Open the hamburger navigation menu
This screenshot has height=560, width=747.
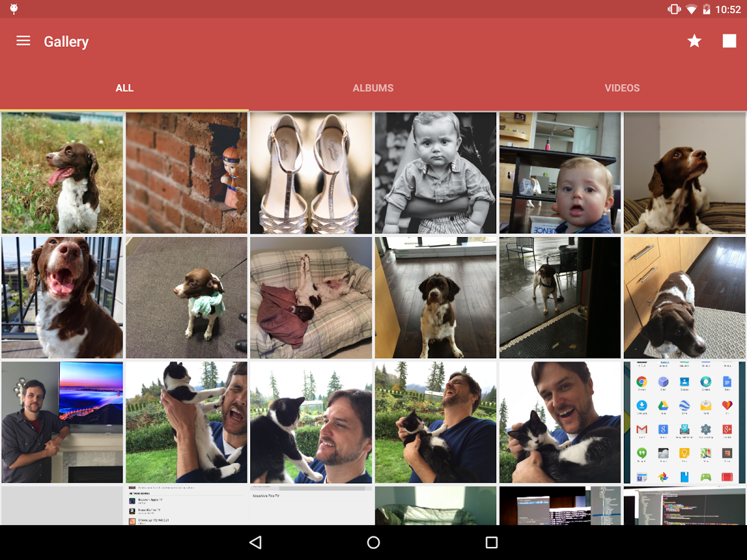pos(23,41)
